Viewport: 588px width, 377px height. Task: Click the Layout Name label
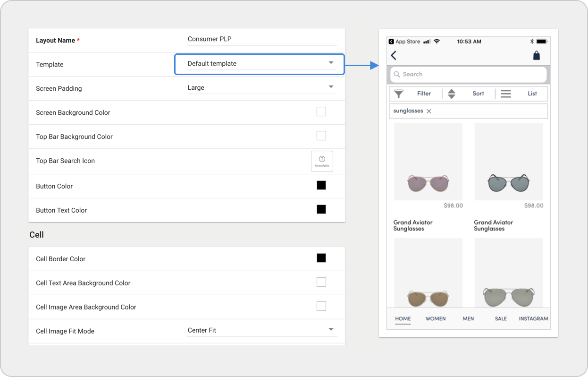pos(55,41)
